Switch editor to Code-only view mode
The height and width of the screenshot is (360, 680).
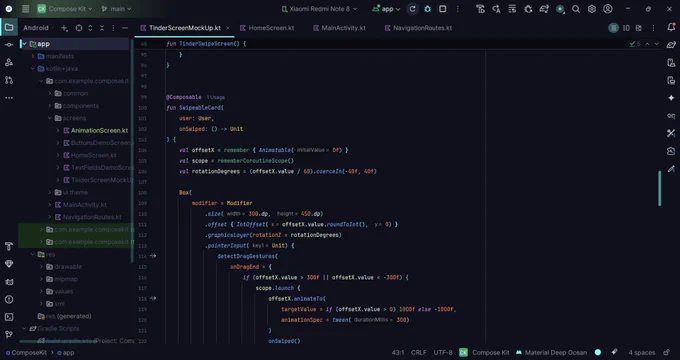pos(613,28)
